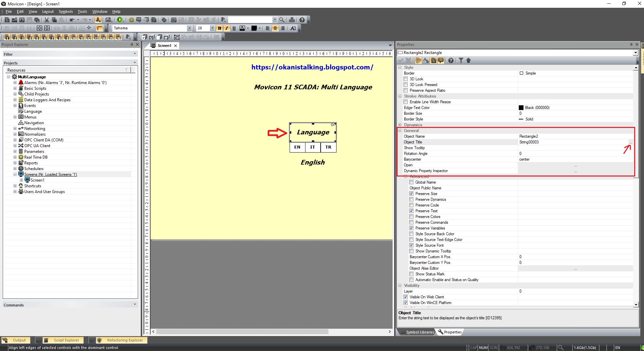Image resolution: width=644 pixels, height=351 pixels.
Task: Open the font size dropdown
Action: [212, 28]
